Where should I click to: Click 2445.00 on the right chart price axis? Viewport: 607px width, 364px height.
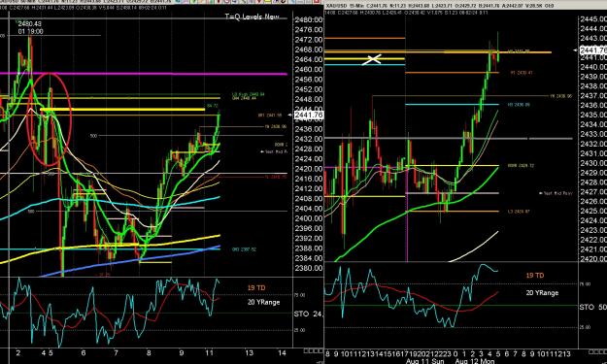coord(593,19)
